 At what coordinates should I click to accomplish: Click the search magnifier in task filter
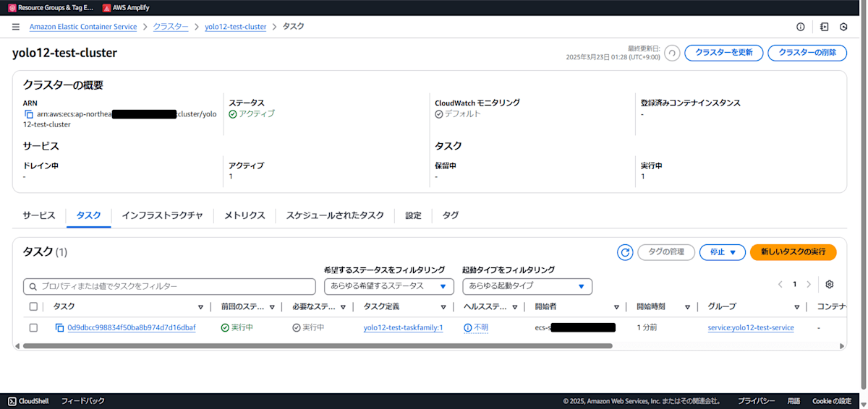(33, 287)
